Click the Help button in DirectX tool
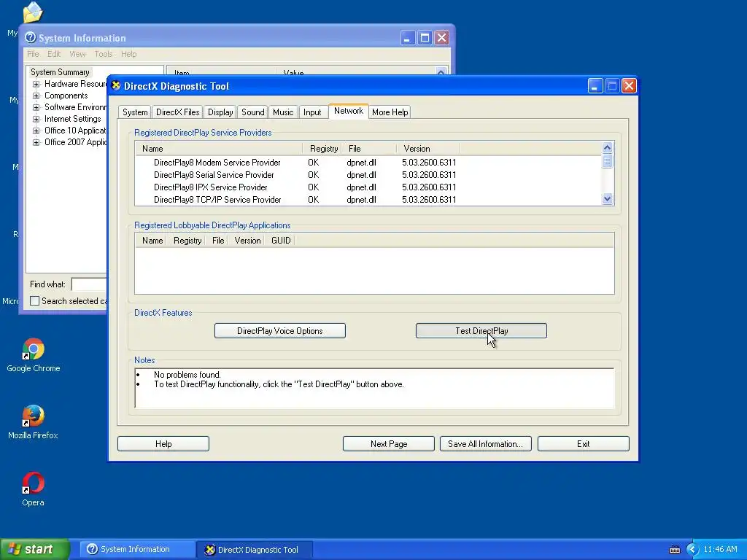This screenshot has width=747, height=560. (163, 444)
